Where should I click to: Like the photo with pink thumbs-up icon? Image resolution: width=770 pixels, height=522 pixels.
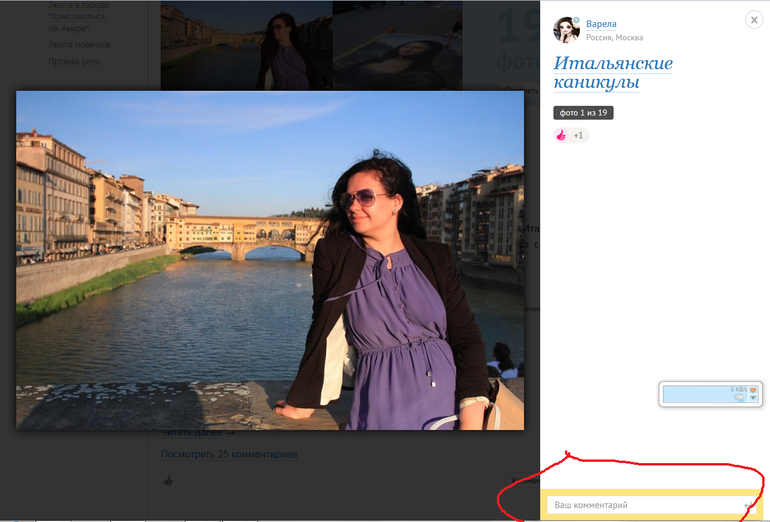tap(561, 135)
